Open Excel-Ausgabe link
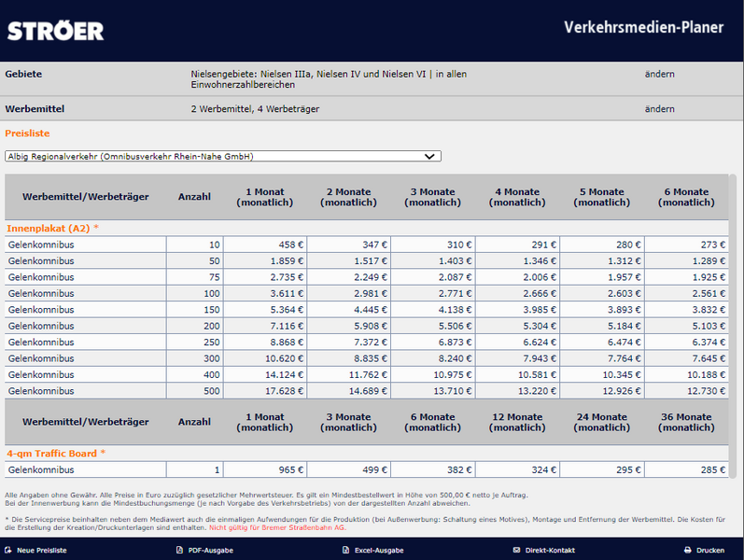Screen dimensions: 744x560 point(379,550)
